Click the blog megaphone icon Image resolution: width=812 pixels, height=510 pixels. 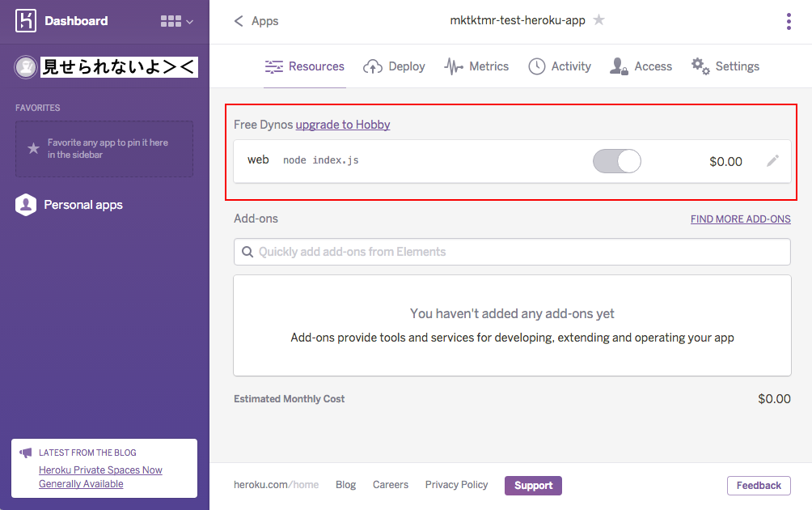click(x=25, y=453)
